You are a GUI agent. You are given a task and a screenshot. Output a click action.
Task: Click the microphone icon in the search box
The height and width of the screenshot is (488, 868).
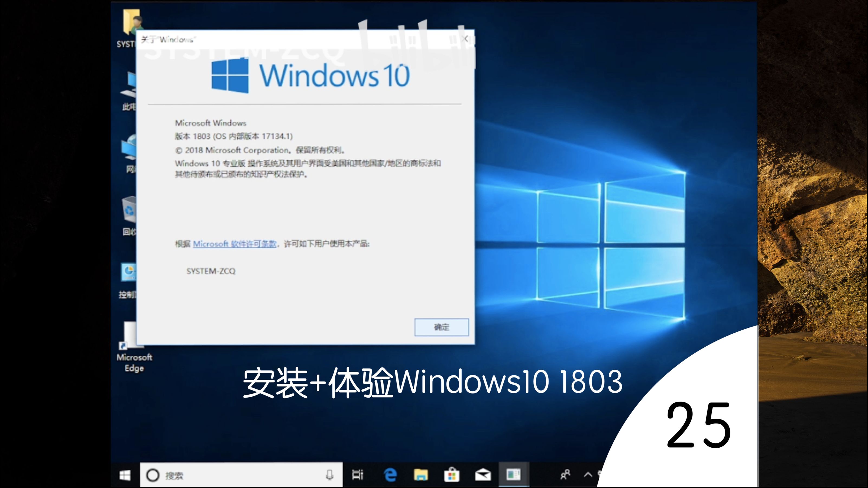click(x=329, y=475)
